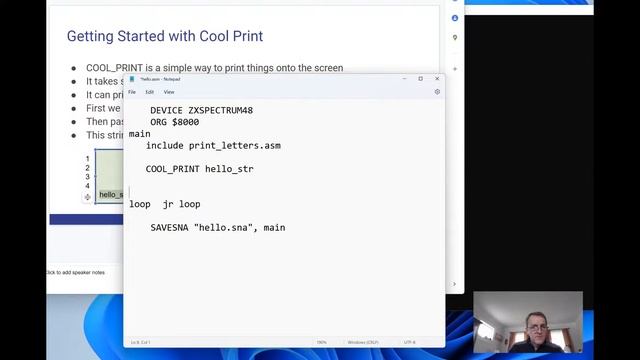Click Windows (CRLF) in Notepad status bar
640x360 pixels.
pos(363,342)
